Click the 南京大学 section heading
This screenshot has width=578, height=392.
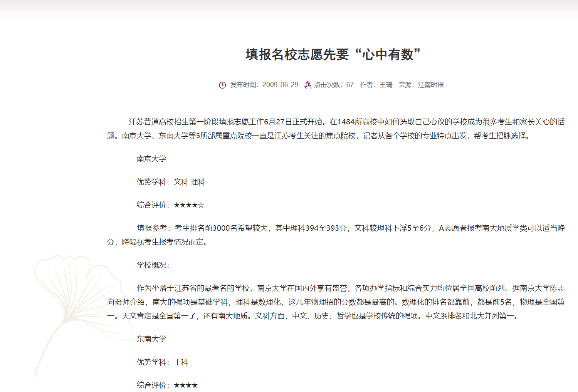(151, 159)
